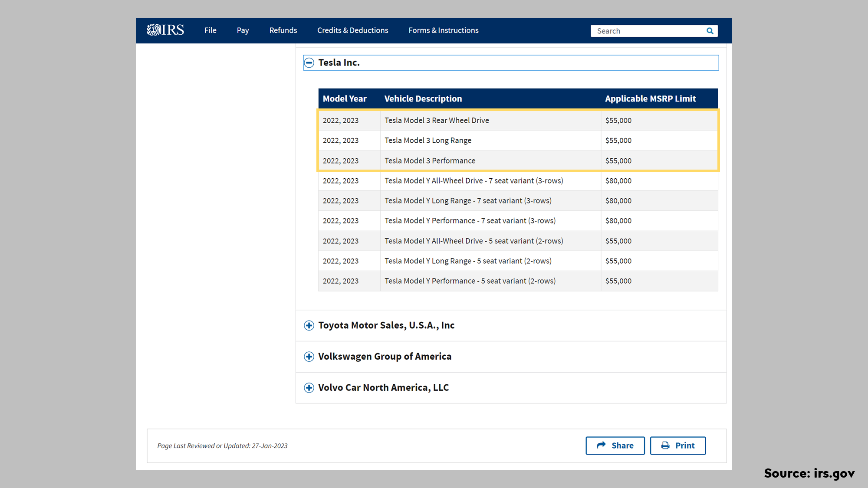
Task: Click the Page Last Reviewed or Updated text
Action: pyautogui.click(x=222, y=446)
